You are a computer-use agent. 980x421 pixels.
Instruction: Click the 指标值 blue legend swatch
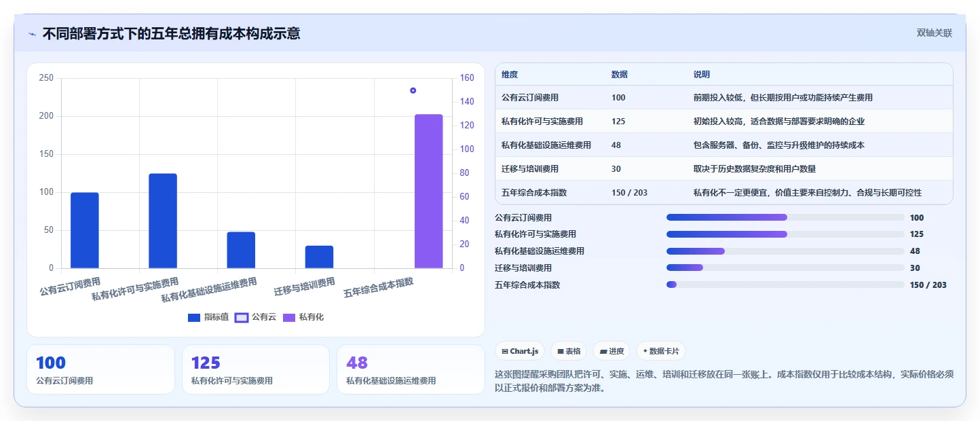click(194, 317)
